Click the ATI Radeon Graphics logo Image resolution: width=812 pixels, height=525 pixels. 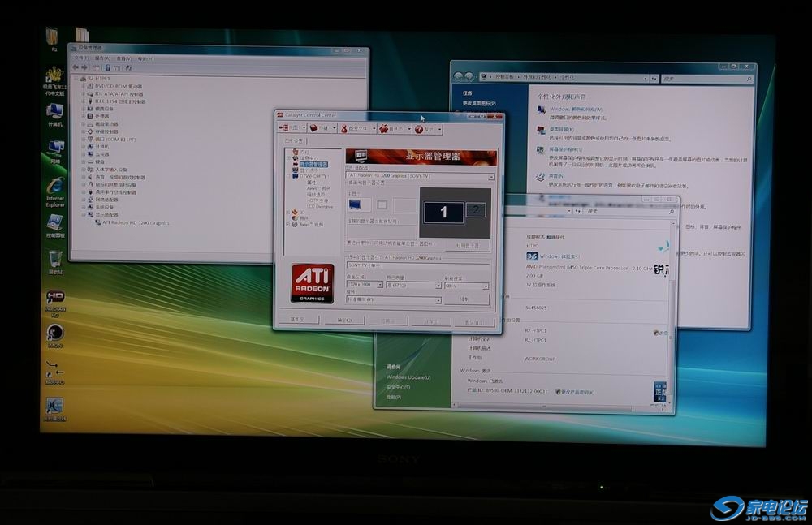pyautogui.click(x=312, y=283)
